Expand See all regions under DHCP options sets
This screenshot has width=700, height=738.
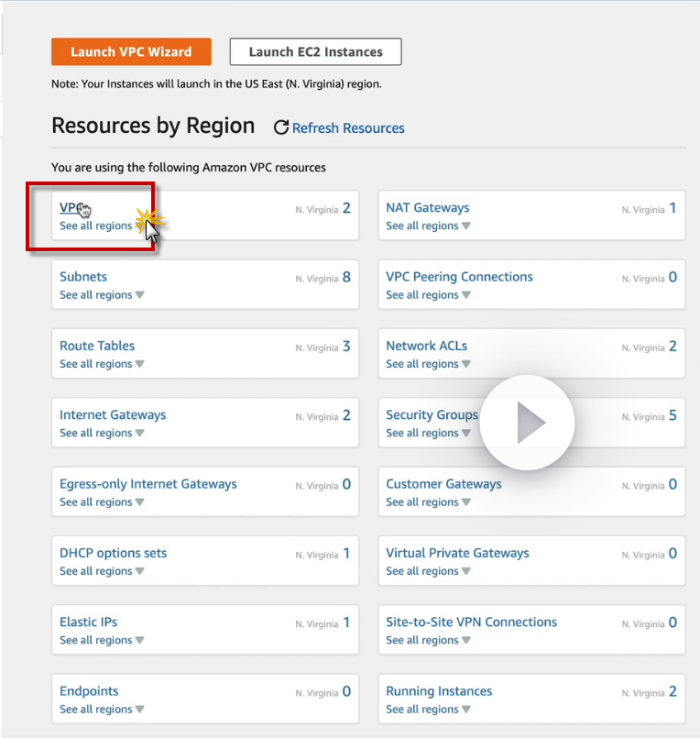coord(102,571)
